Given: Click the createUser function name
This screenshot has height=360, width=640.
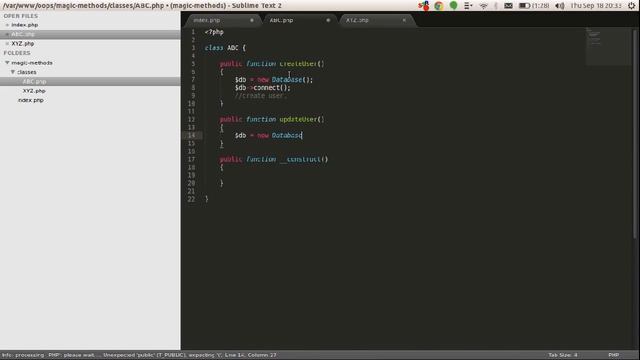Looking at the screenshot, I should pos(298,64).
